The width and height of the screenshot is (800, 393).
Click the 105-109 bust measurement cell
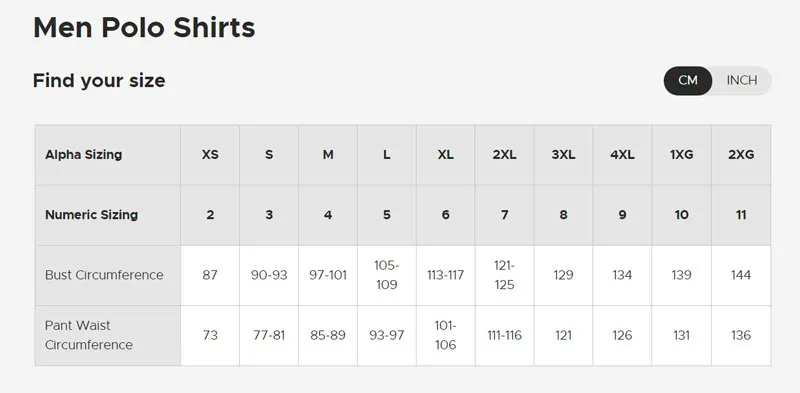386,275
